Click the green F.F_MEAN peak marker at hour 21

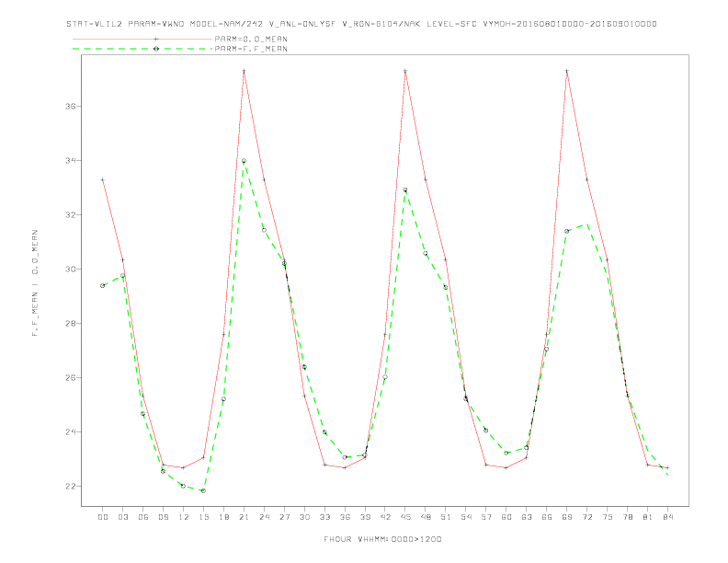(244, 161)
